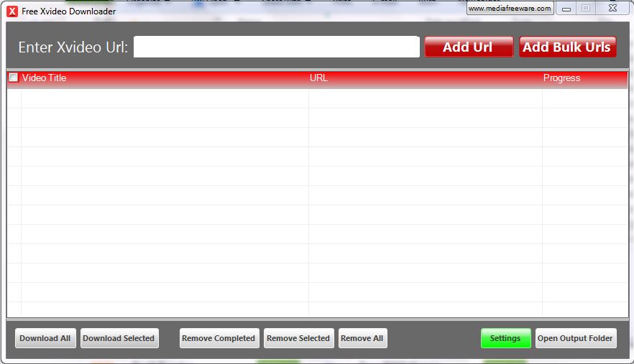Clear finished items with Remove Completed

point(218,338)
